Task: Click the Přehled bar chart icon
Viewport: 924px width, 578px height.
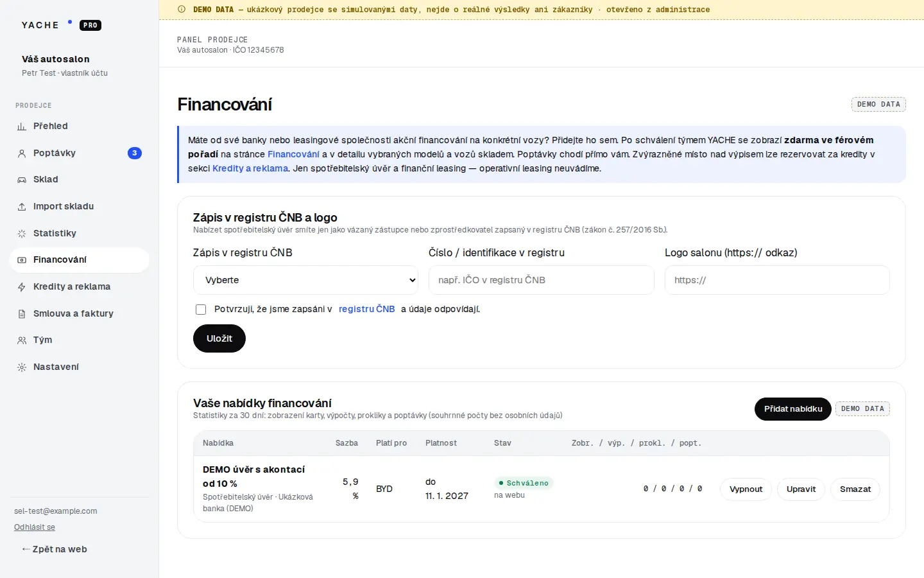Action: click(22, 127)
